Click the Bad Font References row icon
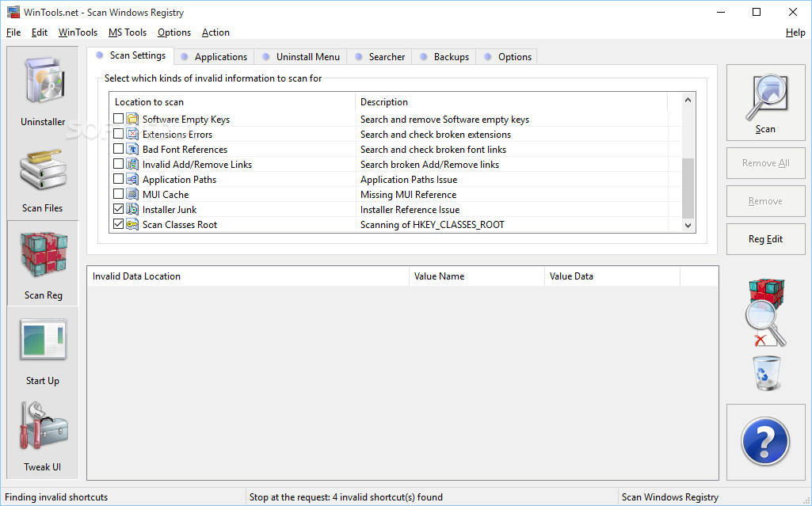 [x=132, y=149]
